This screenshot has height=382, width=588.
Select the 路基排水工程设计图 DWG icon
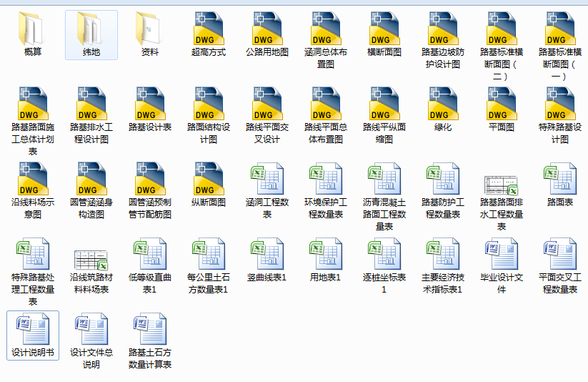click(91, 104)
